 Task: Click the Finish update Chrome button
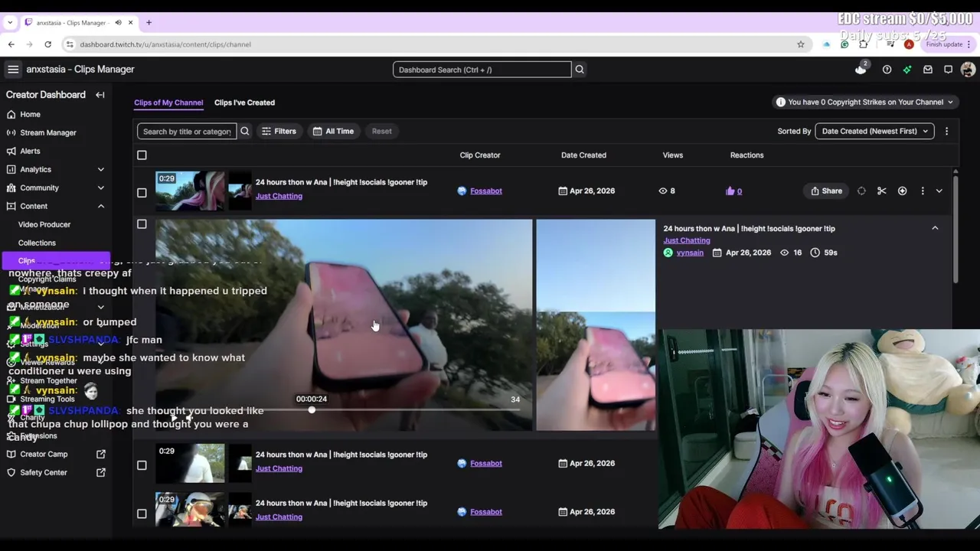click(949, 44)
